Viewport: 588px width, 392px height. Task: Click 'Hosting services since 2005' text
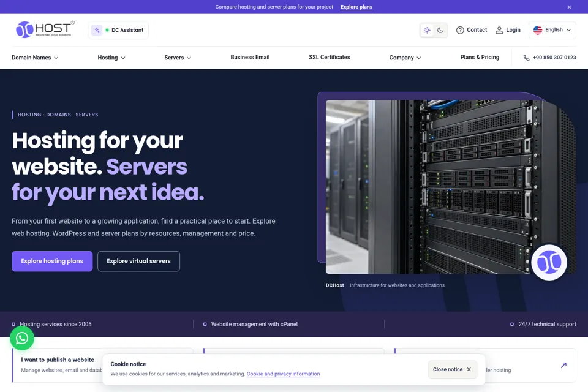click(56, 324)
